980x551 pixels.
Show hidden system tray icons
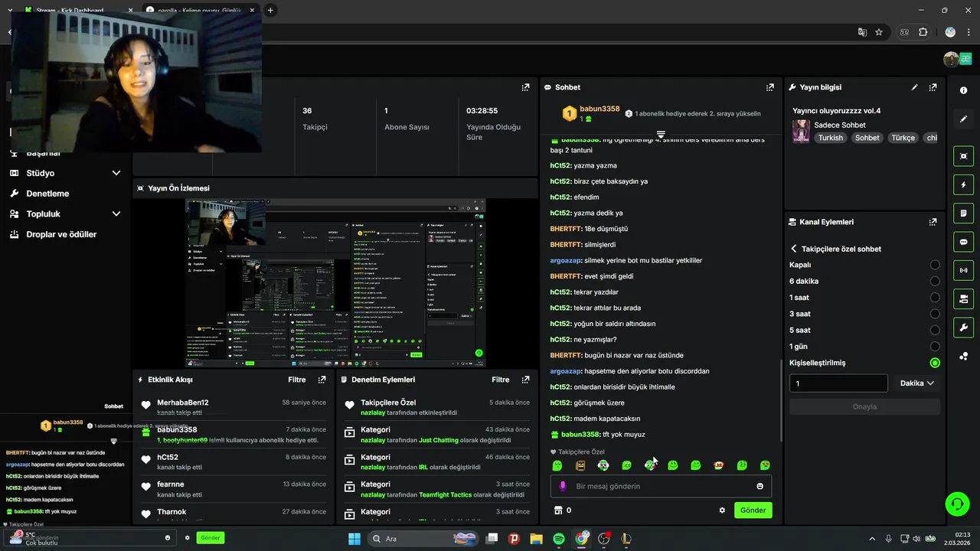[871, 539]
